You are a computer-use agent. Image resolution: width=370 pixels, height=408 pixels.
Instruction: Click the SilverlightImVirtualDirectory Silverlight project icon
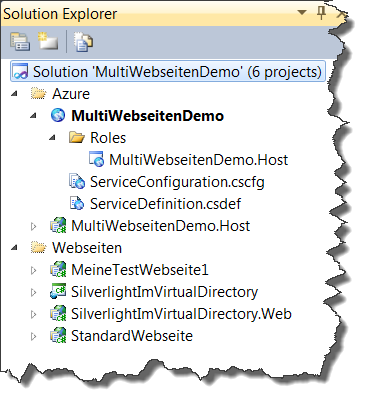[x=58, y=291]
